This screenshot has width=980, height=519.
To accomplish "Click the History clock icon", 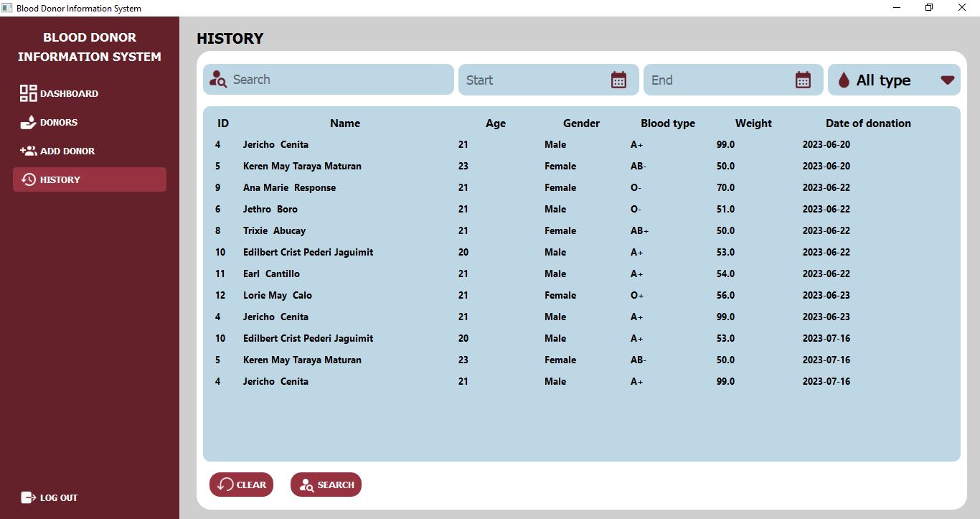I will click(28, 179).
